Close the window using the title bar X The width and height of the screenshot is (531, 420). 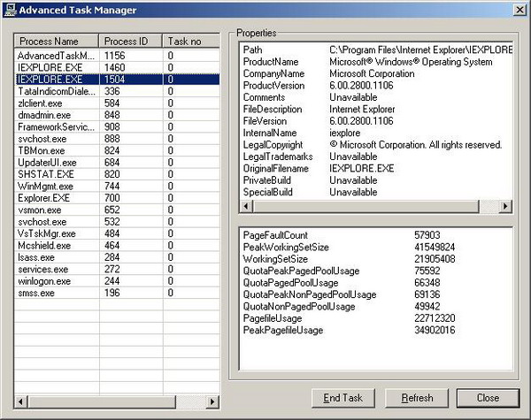pos(518,10)
